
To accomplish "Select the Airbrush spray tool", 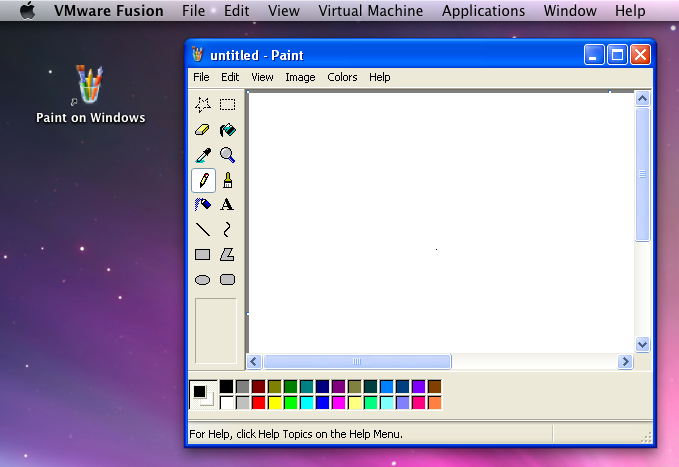I will [203, 204].
